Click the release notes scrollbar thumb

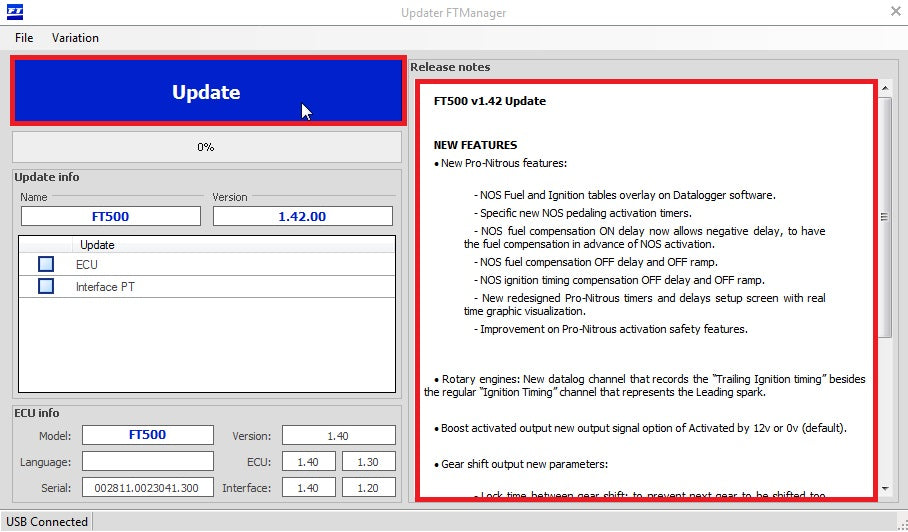885,217
